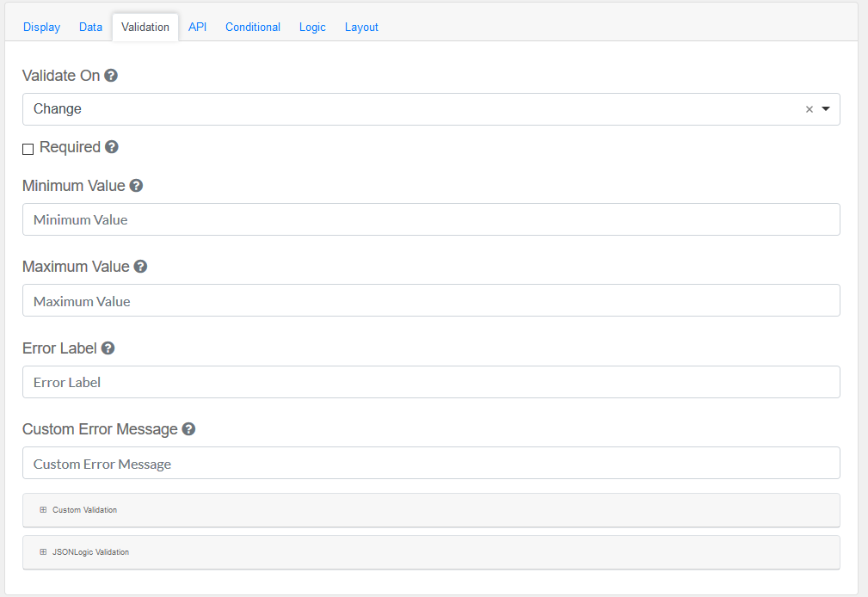This screenshot has width=868, height=597.
Task: Click Error Label help tooltip icon
Action: [108, 348]
